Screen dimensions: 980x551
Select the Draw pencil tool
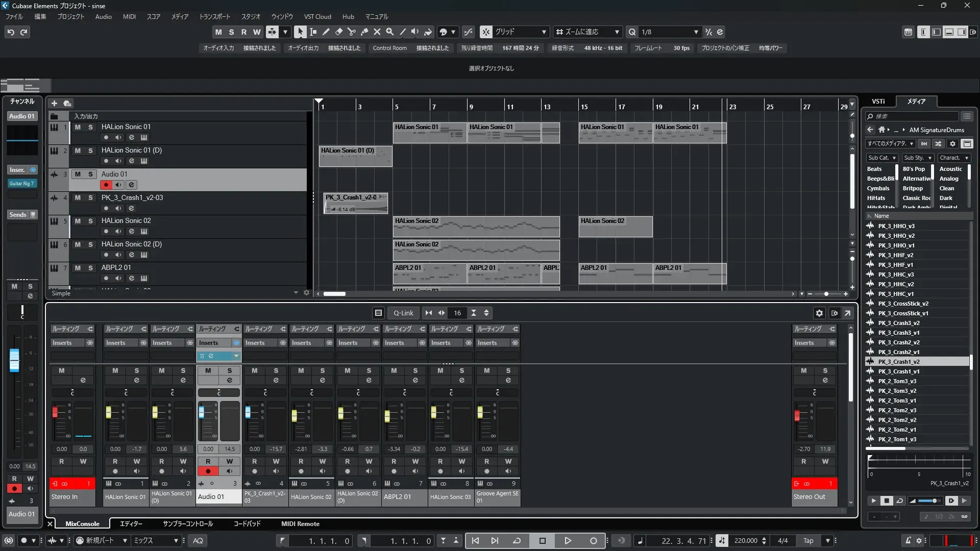click(x=326, y=32)
